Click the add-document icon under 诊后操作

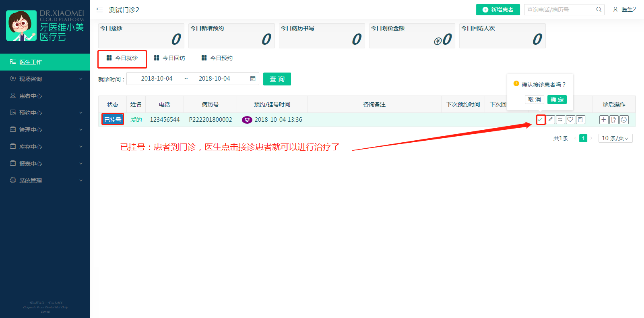pyautogui.click(x=614, y=120)
